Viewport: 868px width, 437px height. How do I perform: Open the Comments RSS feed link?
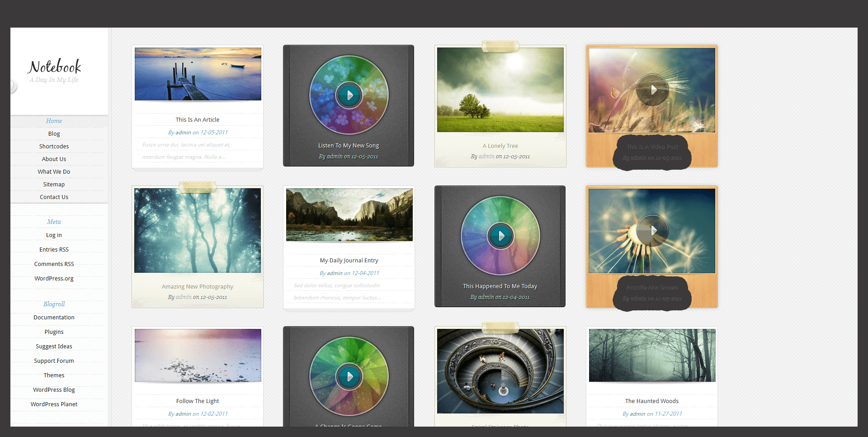pos(54,264)
